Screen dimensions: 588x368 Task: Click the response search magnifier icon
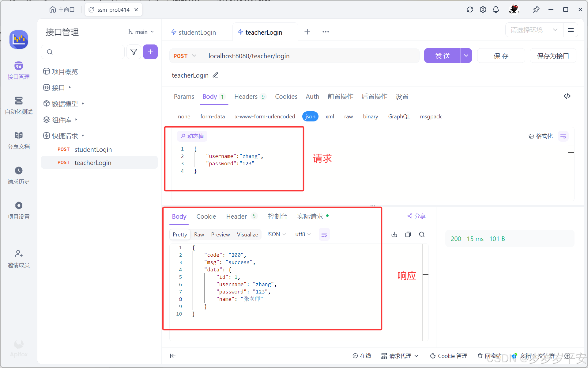422,235
